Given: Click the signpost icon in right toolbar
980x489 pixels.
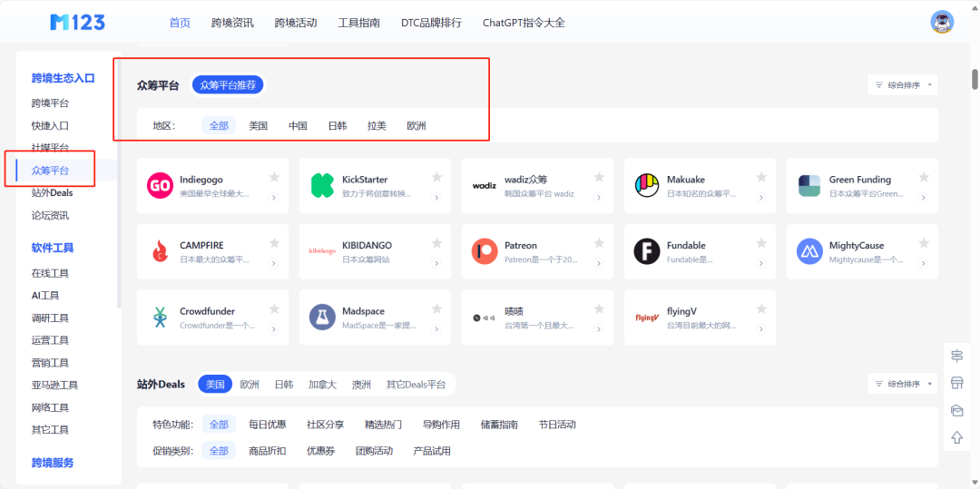Looking at the screenshot, I should (x=957, y=356).
